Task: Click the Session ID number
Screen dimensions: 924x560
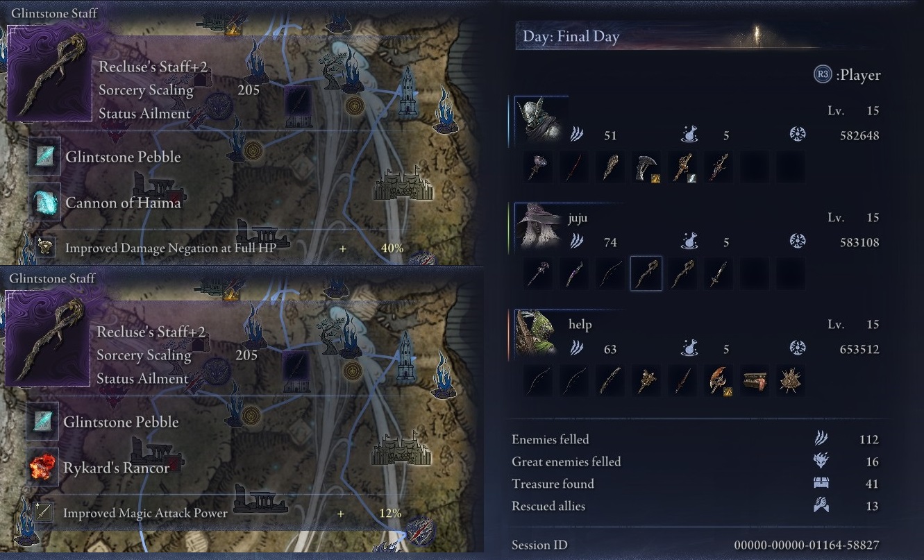Action: pos(806,545)
